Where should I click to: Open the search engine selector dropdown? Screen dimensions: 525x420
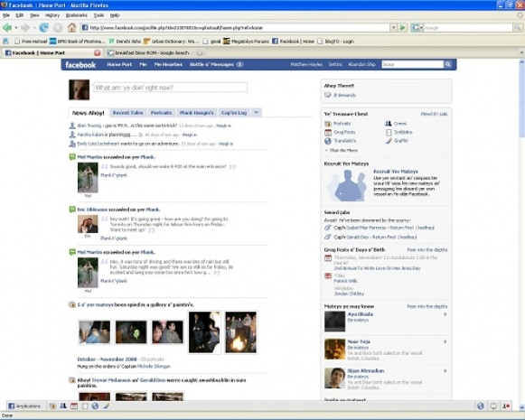(x=417, y=28)
